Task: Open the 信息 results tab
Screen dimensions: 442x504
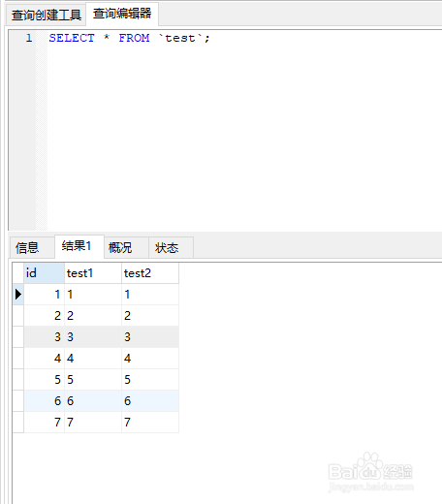Action: point(32,247)
